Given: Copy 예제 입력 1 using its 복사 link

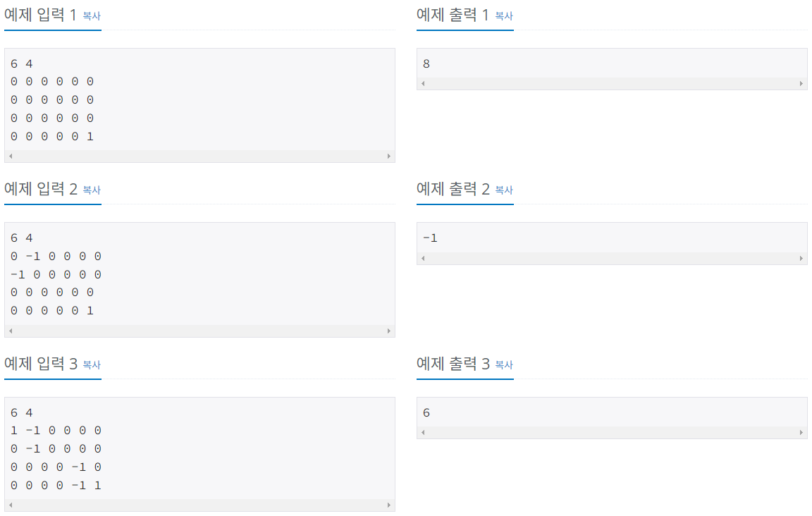Looking at the screenshot, I should coord(92,16).
